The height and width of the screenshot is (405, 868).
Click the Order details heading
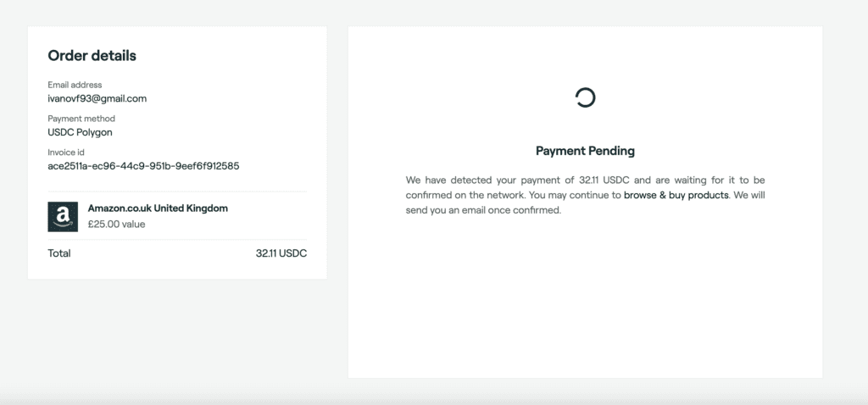point(92,56)
